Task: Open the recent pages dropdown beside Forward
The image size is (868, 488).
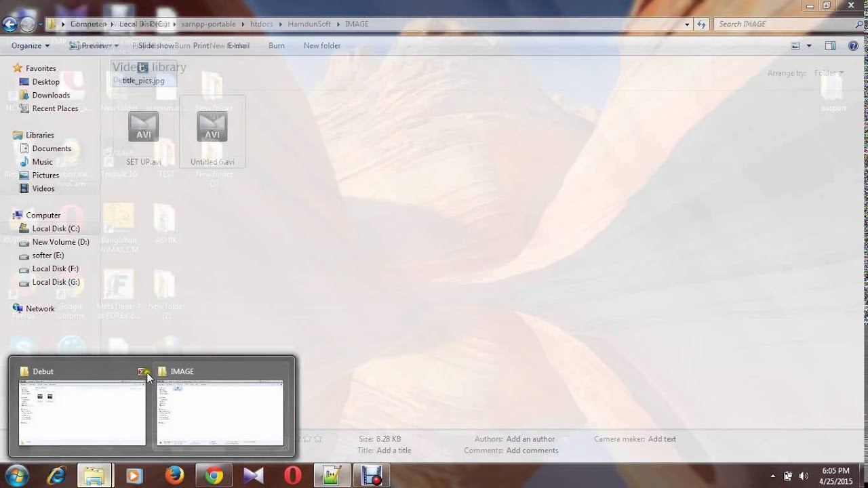Action: [x=40, y=24]
